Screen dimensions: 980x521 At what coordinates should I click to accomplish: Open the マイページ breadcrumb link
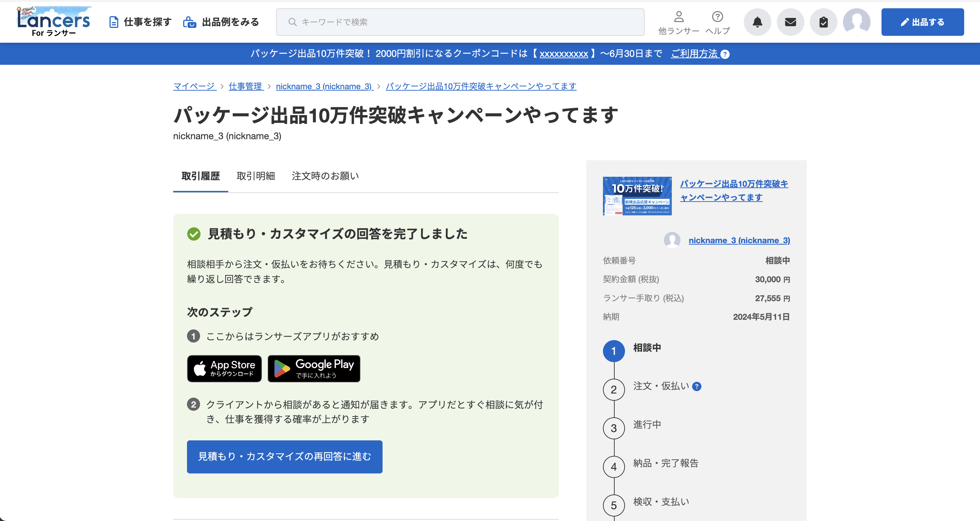click(x=194, y=86)
